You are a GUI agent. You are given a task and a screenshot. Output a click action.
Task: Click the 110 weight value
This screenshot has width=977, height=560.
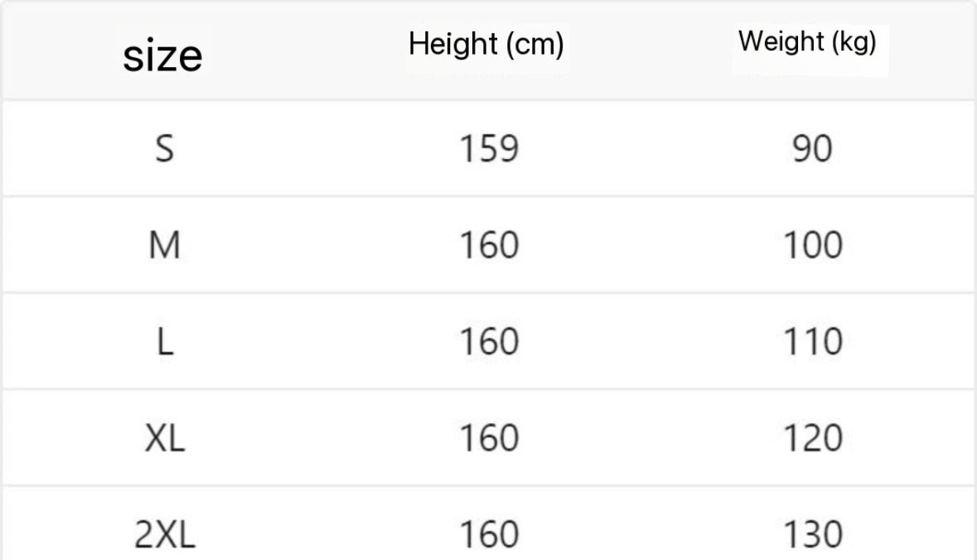[x=813, y=342]
